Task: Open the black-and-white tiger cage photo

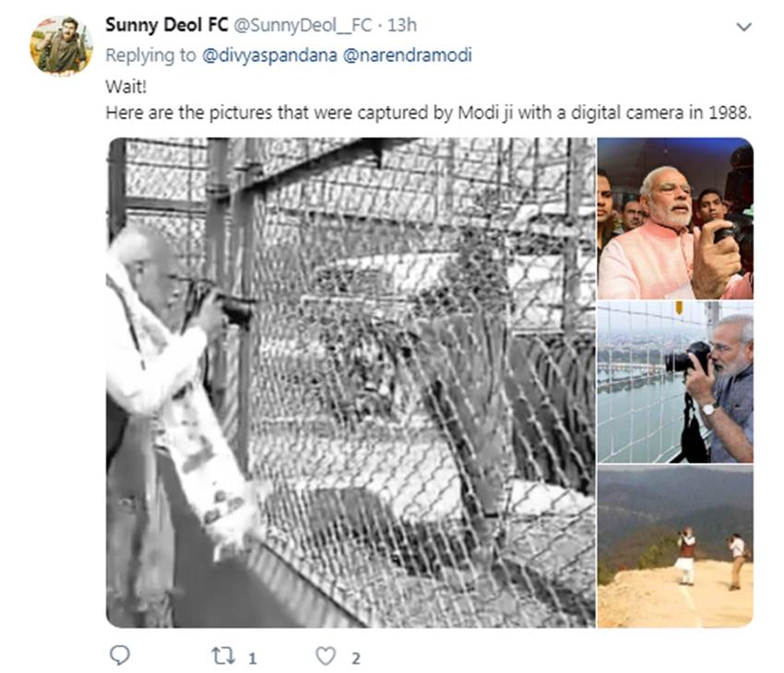Action: tap(350, 383)
